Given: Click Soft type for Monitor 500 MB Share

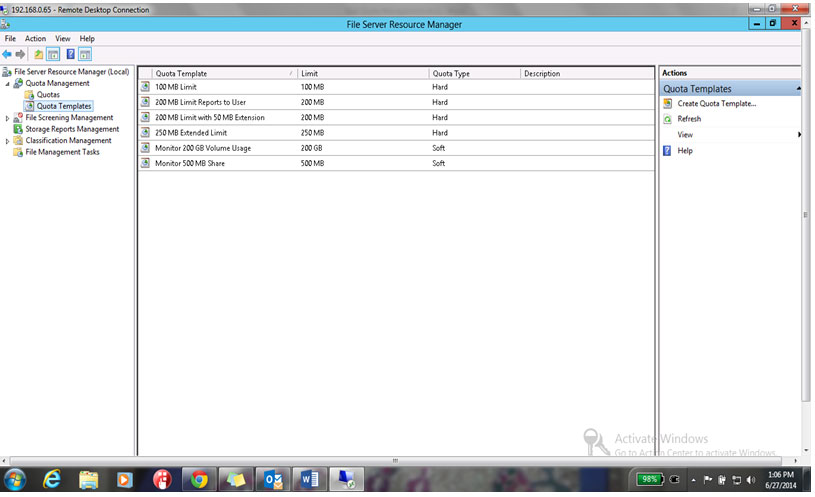Looking at the screenshot, I should click(x=439, y=163).
